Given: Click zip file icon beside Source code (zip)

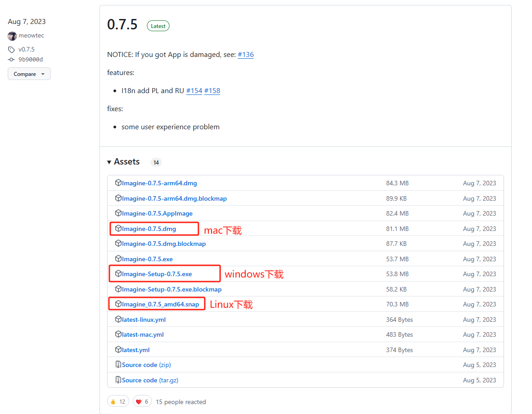Looking at the screenshot, I should point(118,364).
